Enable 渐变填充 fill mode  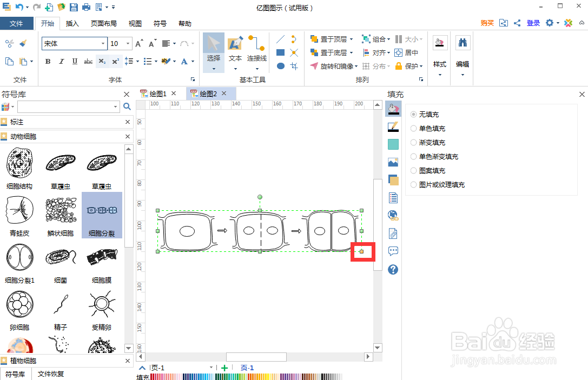(x=413, y=142)
